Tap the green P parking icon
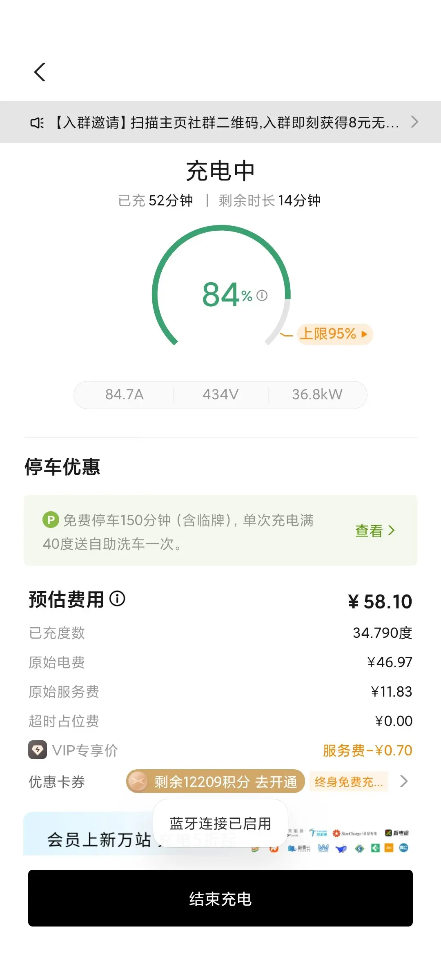The image size is (441, 980). click(x=51, y=520)
